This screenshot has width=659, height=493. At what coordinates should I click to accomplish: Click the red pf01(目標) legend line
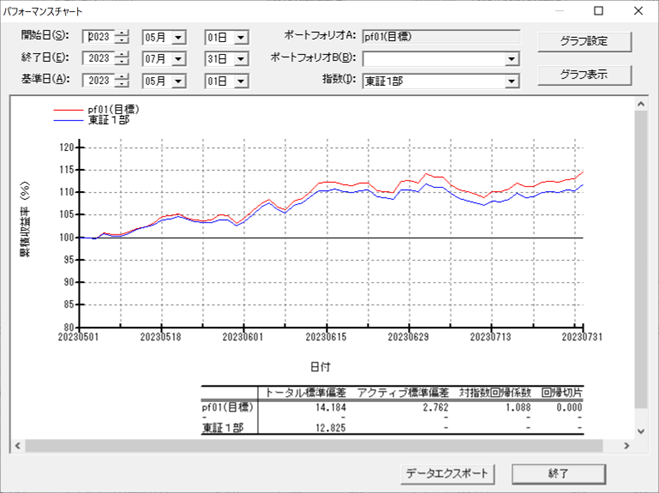click(65, 109)
